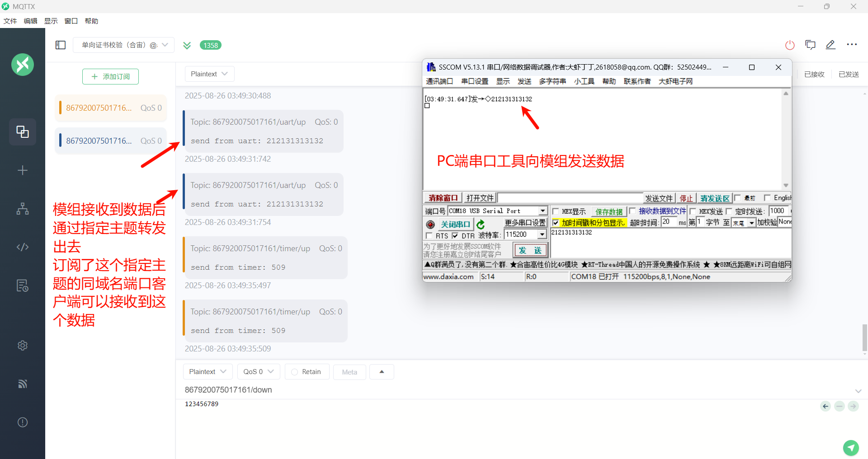868x459 pixels.
Task: Open the connection name dropdown 单向证书校验
Action: [x=124, y=45]
